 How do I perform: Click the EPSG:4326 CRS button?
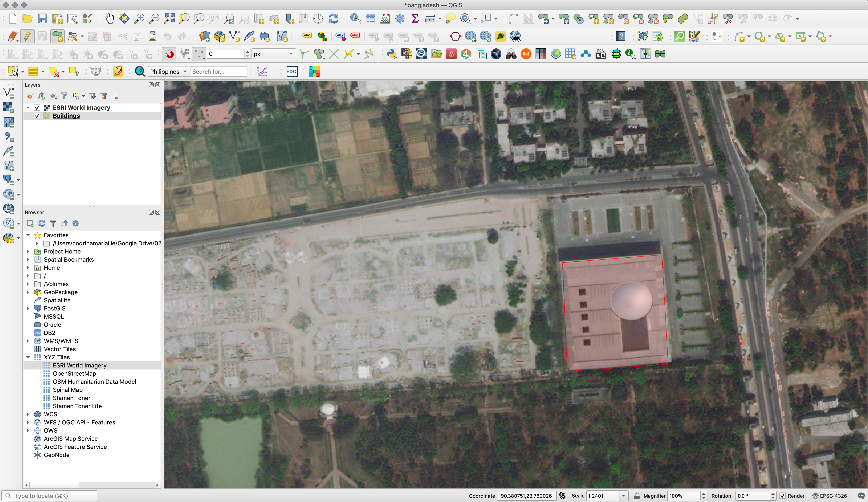829,496
